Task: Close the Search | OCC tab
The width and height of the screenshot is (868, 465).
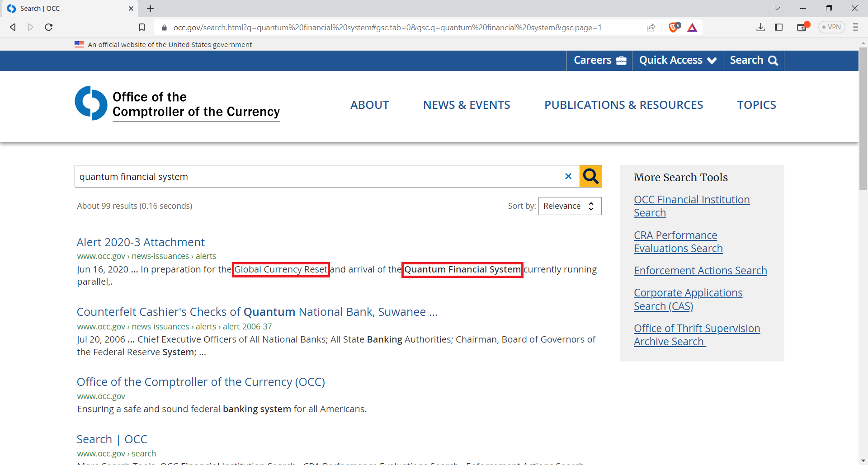Action: coord(131,8)
